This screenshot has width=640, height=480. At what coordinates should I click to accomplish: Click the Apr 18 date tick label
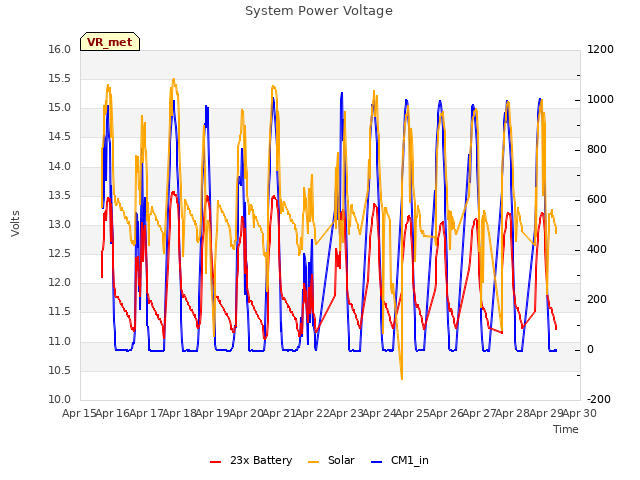pyautogui.click(x=179, y=413)
